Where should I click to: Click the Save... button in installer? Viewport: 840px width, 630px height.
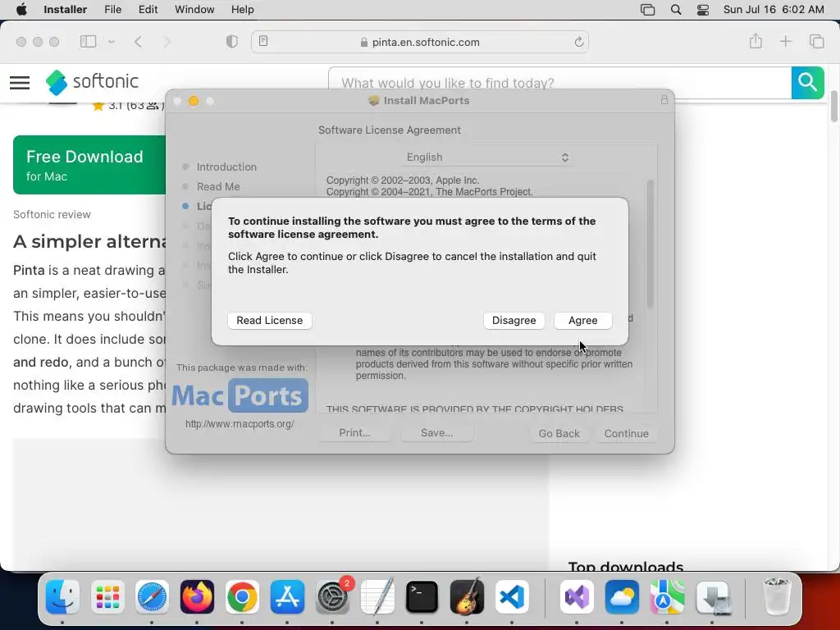[x=436, y=433]
